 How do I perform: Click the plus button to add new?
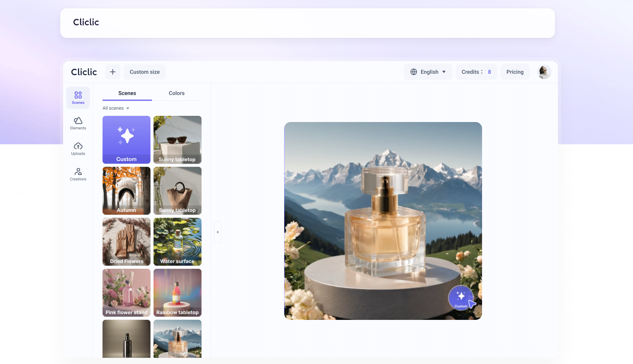[113, 72]
